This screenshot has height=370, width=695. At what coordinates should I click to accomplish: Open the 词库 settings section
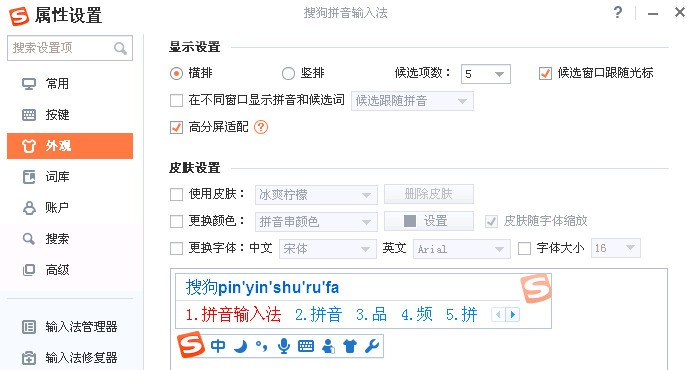point(70,177)
